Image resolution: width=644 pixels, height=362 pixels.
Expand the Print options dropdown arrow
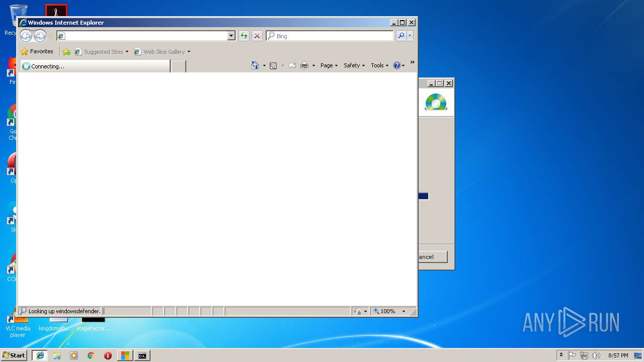(x=313, y=66)
